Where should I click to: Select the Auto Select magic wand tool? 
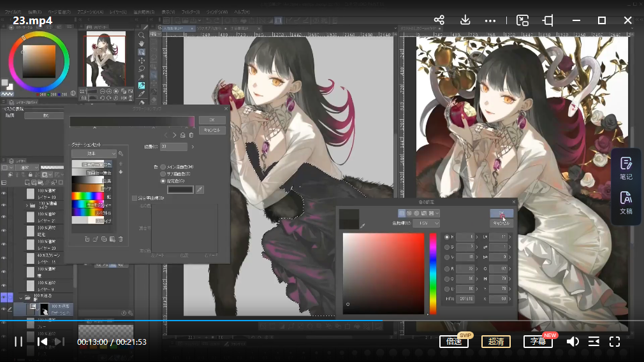tap(142, 77)
